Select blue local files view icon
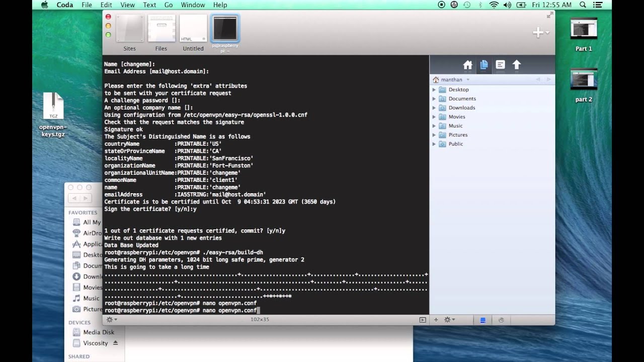 coord(482,320)
